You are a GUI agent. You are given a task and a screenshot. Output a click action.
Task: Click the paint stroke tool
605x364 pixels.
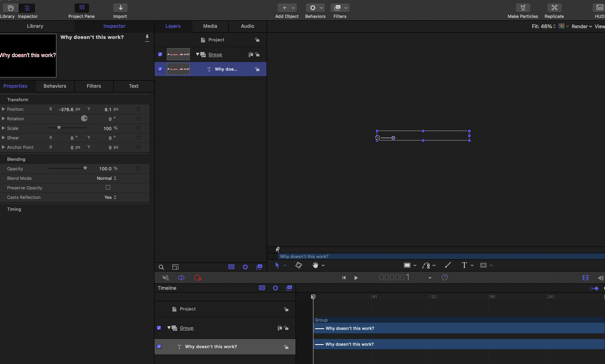click(x=448, y=265)
